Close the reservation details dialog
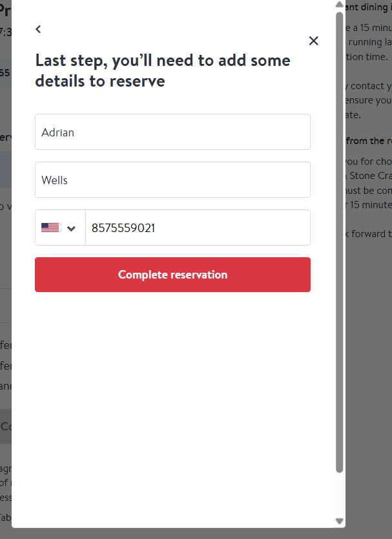The image size is (392, 539). click(x=314, y=41)
